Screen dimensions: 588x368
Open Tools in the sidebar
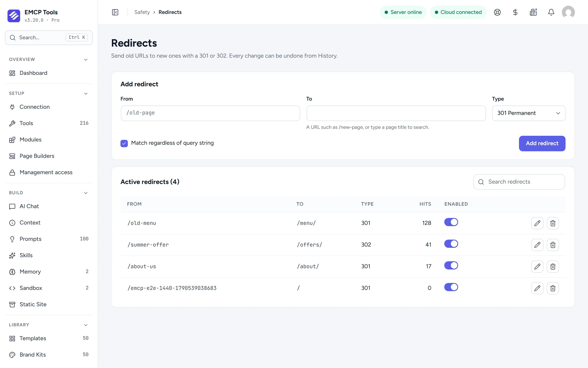tap(49, 123)
